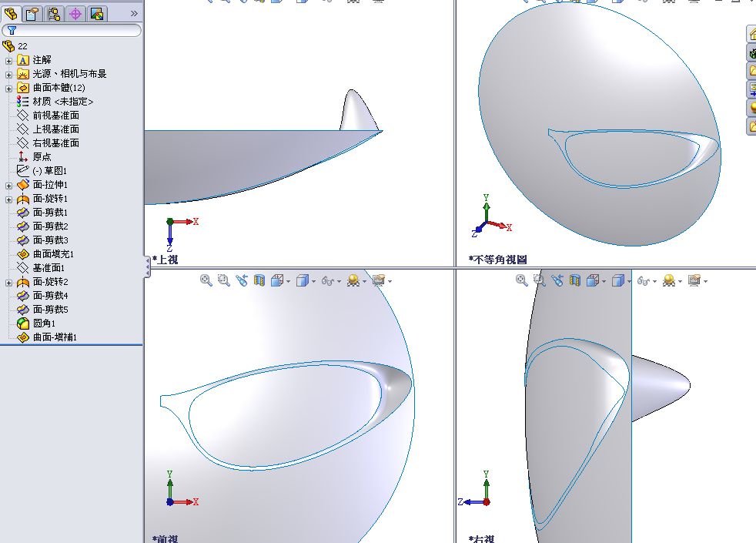This screenshot has width=756, height=543.
Task: Expand the 面-拉伸1 feature
Action: [8, 186]
